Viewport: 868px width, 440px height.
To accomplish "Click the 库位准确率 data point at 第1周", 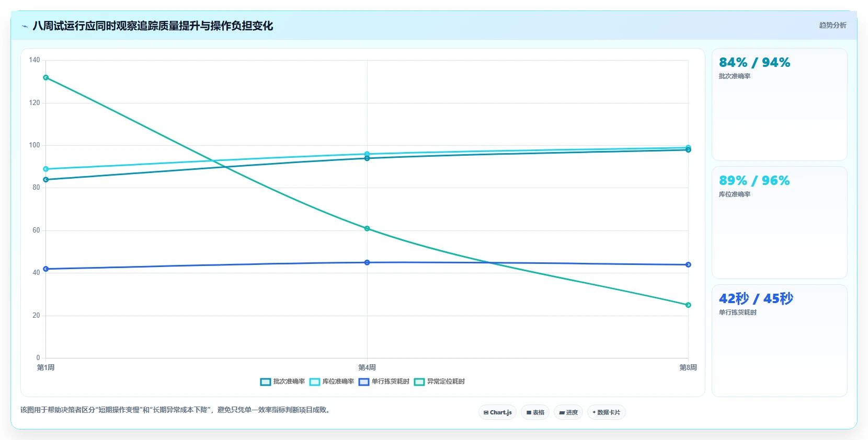I will (46, 169).
